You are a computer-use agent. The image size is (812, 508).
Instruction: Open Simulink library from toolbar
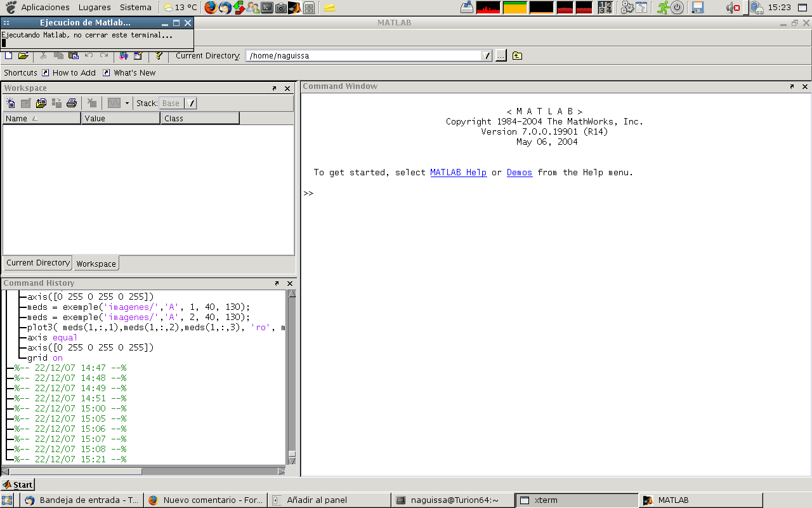124,56
